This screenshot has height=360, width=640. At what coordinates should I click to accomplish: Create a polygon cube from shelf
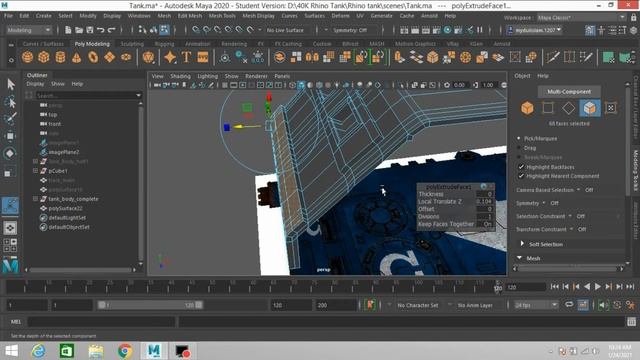[44, 57]
